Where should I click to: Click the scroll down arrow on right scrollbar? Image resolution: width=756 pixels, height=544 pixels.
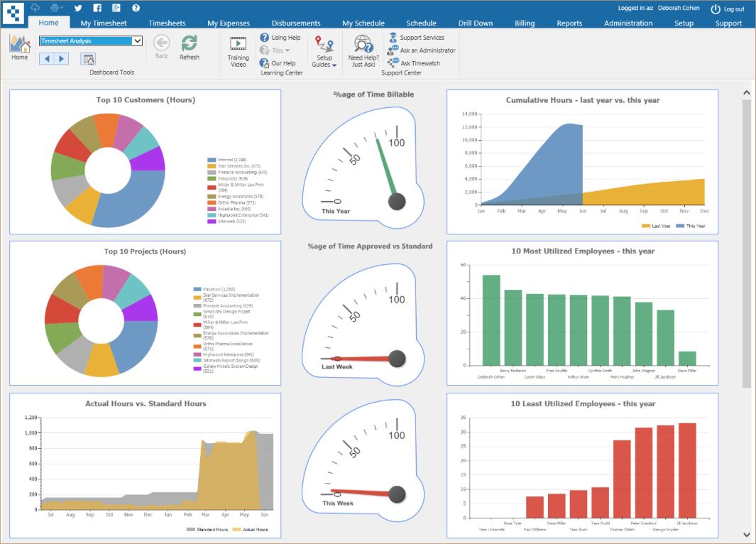pyautogui.click(x=746, y=534)
